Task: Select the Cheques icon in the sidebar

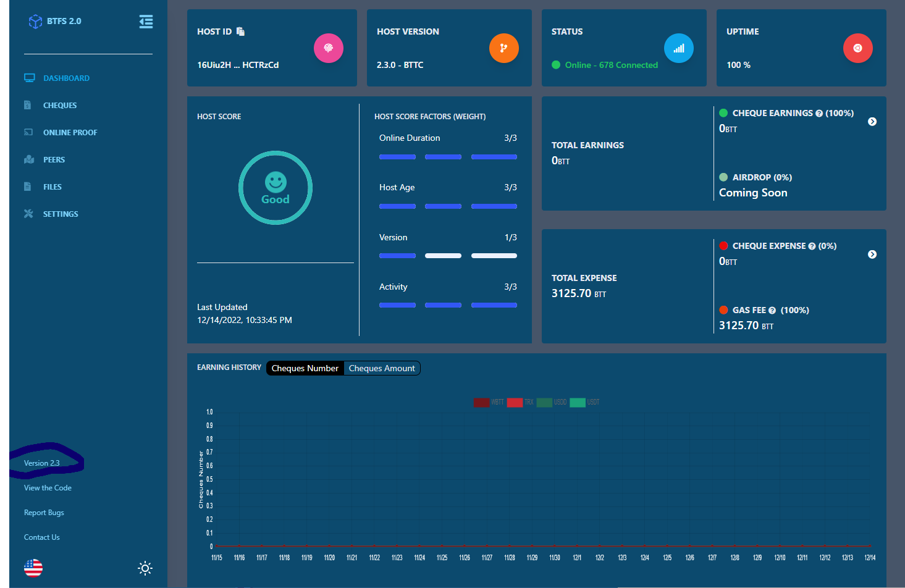Action: click(x=29, y=105)
